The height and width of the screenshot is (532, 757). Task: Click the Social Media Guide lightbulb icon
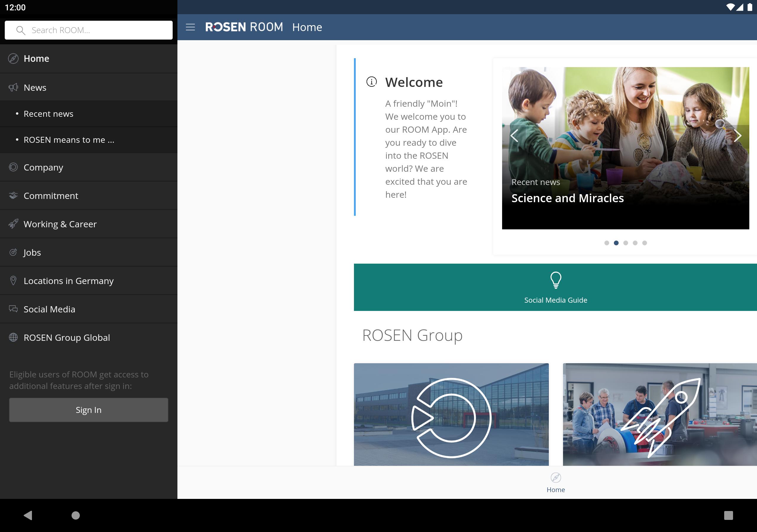556,280
